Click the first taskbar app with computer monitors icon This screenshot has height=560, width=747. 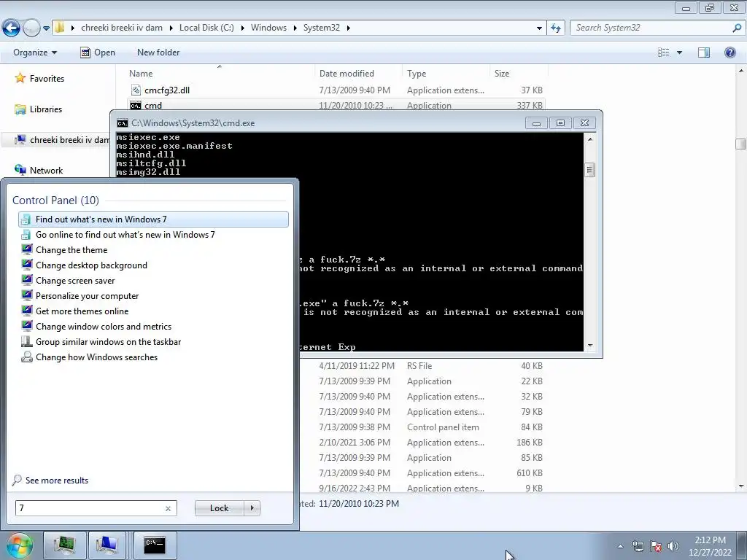tap(64, 545)
